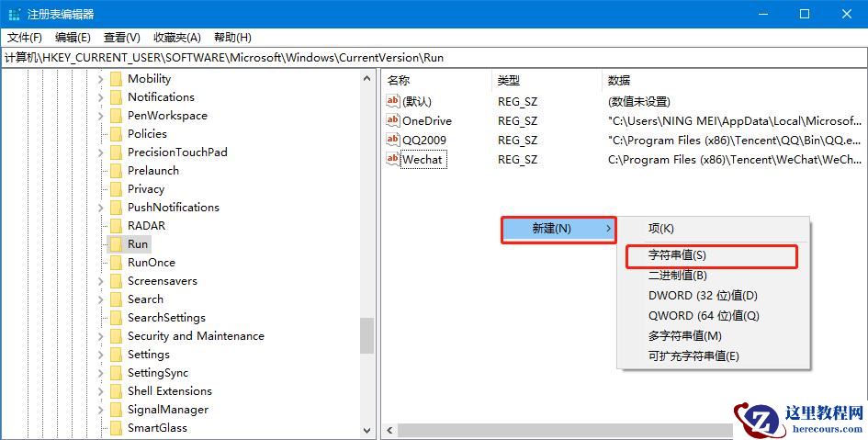Screen dimensions: 868x440
Task: Click the string value icon beside OneDrive
Action: [x=393, y=120]
